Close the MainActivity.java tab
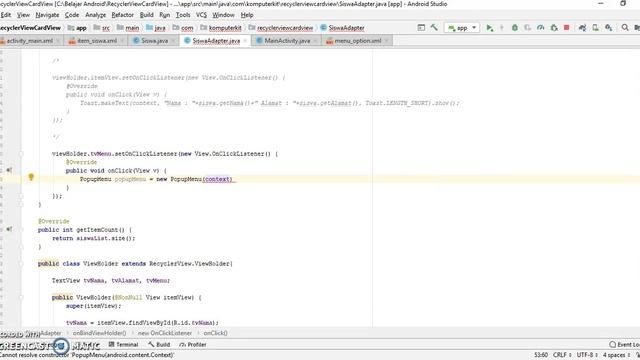Screen dimensions: 640x360 click(315, 41)
